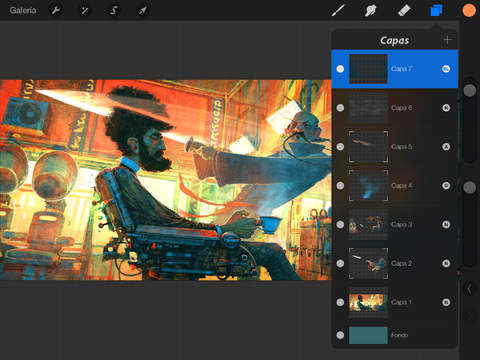Open blend mode options for Capa 2
This screenshot has width=480, height=360.
tap(446, 263)
